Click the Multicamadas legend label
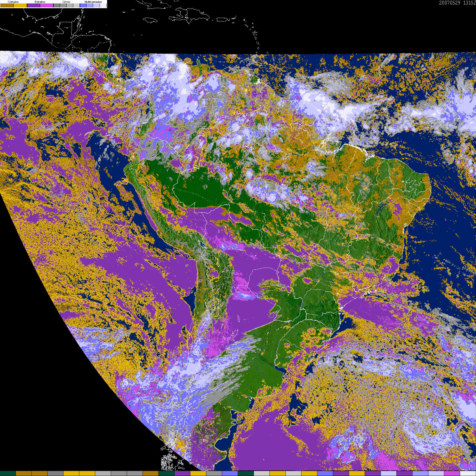476x476 pixels. click(93, 2)
